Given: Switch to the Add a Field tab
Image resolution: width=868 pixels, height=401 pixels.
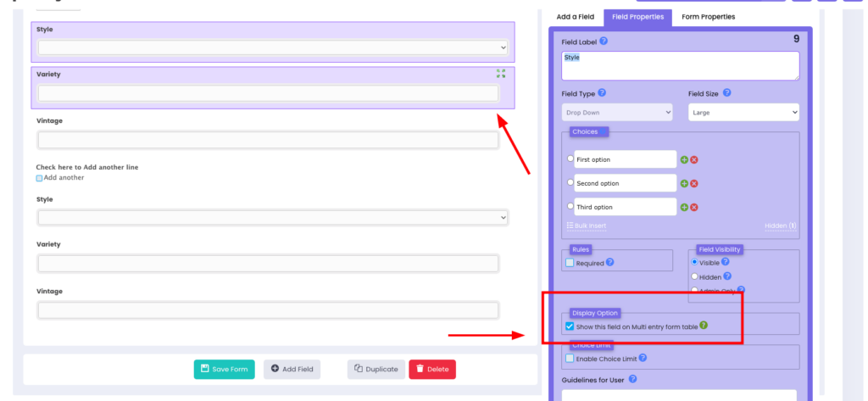Looking at the screenshot, I should pos(574,17).
